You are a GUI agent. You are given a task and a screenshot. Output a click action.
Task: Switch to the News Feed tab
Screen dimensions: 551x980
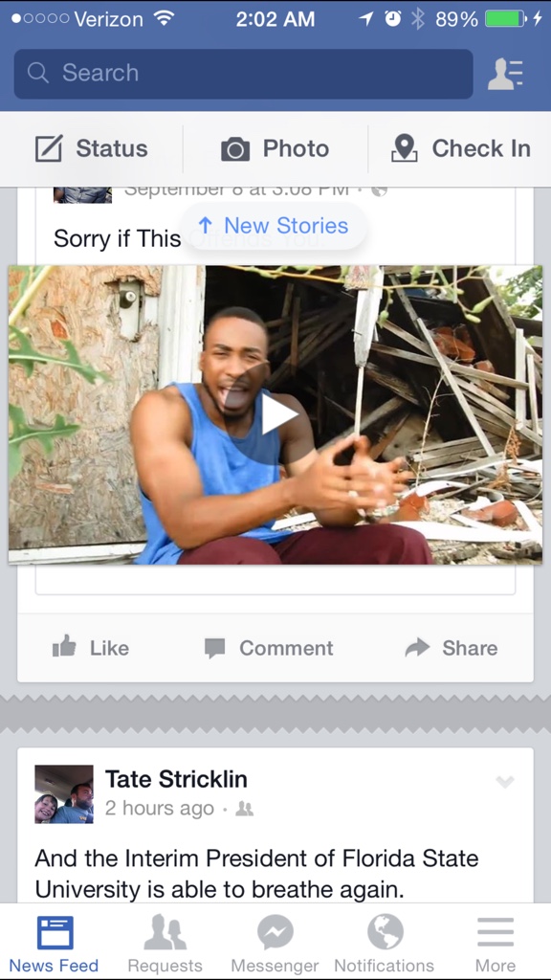point(54,944)
